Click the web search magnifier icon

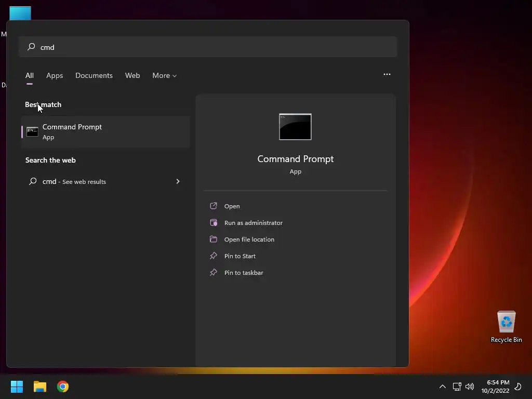click(x=33, y=181)
